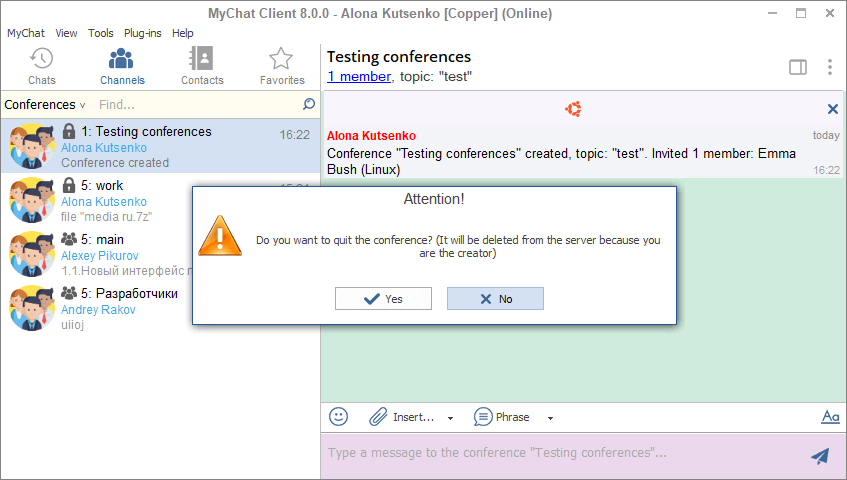Open the three-dot conference options menu
847x480 pixels.
click(830, 67)
